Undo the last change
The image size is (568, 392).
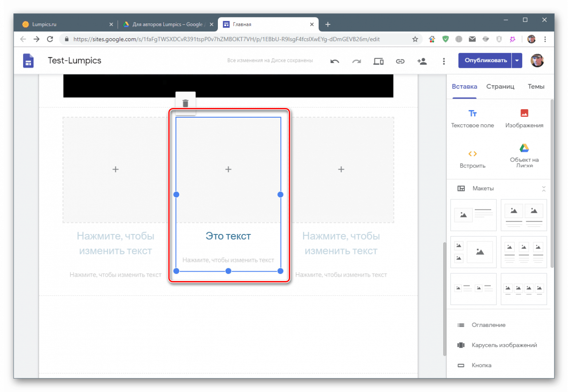335,61
